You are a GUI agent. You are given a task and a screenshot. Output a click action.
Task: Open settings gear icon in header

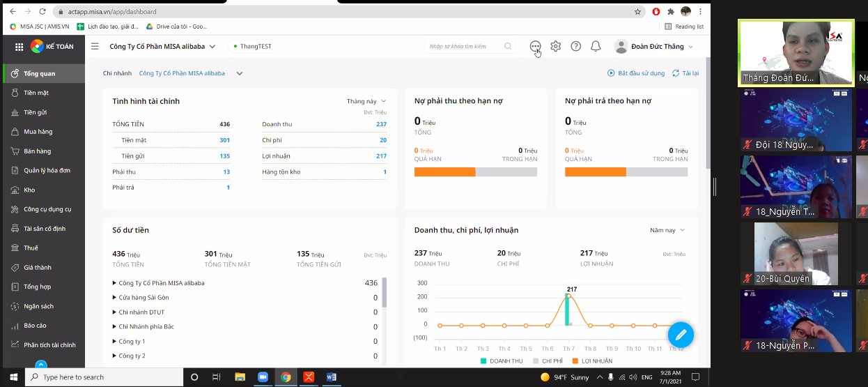(x=555, y=47)
